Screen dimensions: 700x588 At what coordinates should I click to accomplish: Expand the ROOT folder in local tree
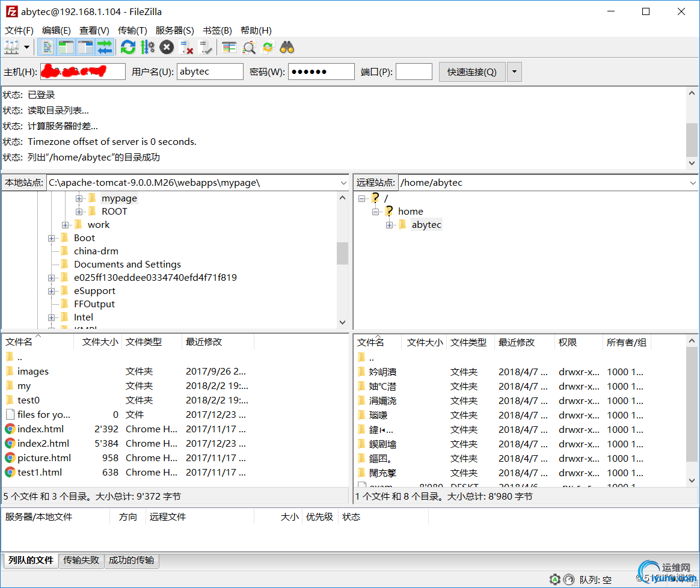coord(79,212)
